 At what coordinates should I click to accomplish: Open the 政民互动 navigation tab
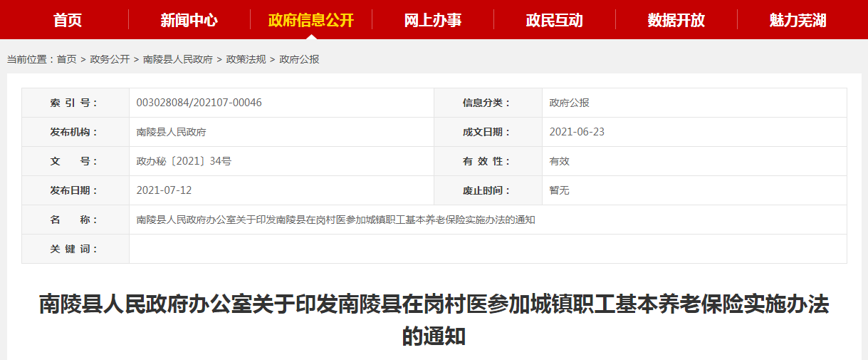coord(554,20)
